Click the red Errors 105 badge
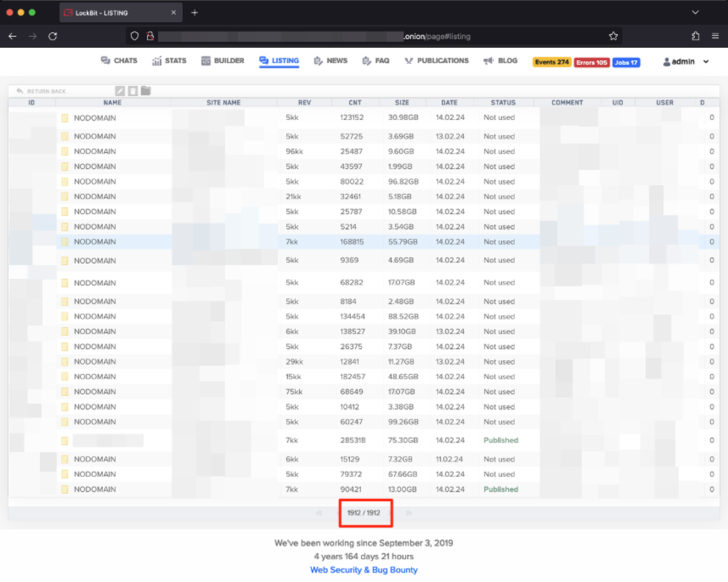Viewport: 728px width, 582px height. click(x=591, y=62)
